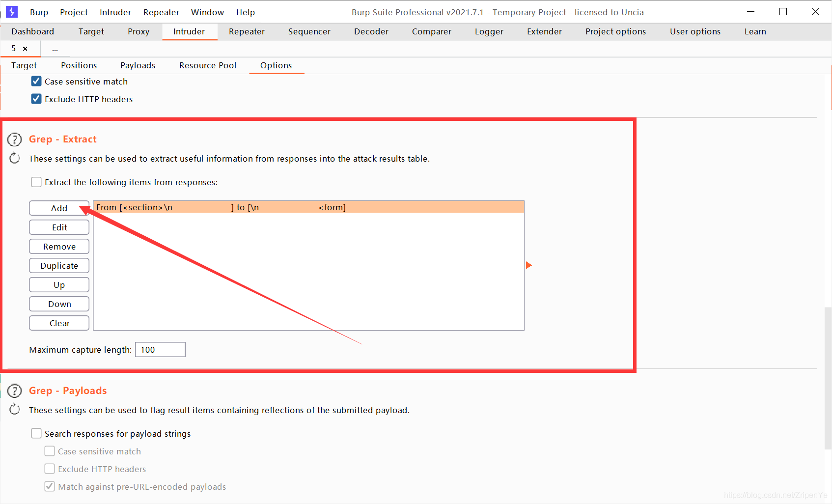Open help for Grep - Extract
This screenshot has width=832, height=504.
[15, 140]
